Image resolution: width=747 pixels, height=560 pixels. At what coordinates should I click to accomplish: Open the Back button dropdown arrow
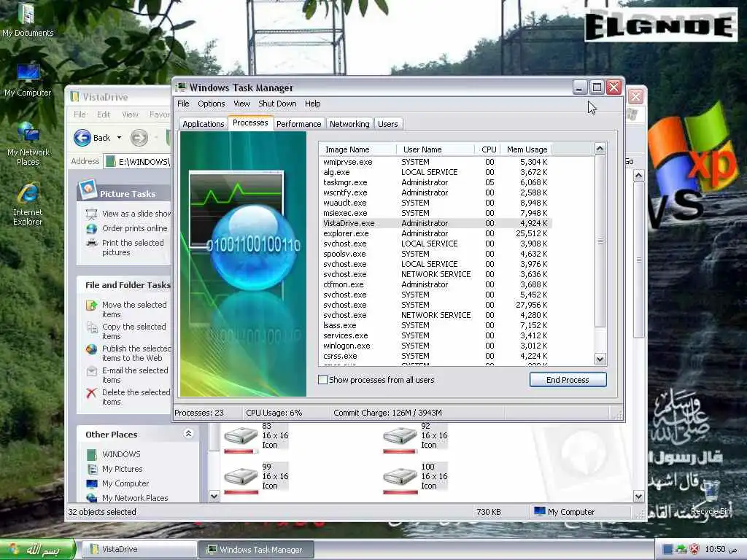coord(119,138)
